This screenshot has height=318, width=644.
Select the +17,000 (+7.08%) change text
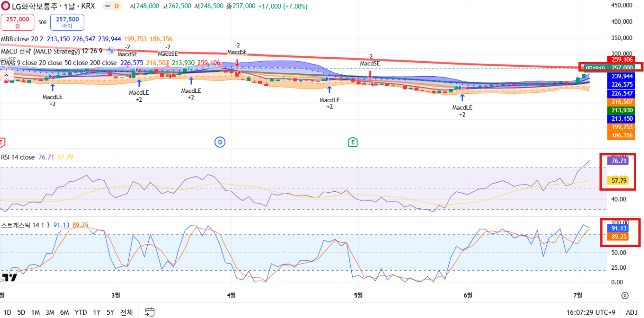(x=283, y=6)
